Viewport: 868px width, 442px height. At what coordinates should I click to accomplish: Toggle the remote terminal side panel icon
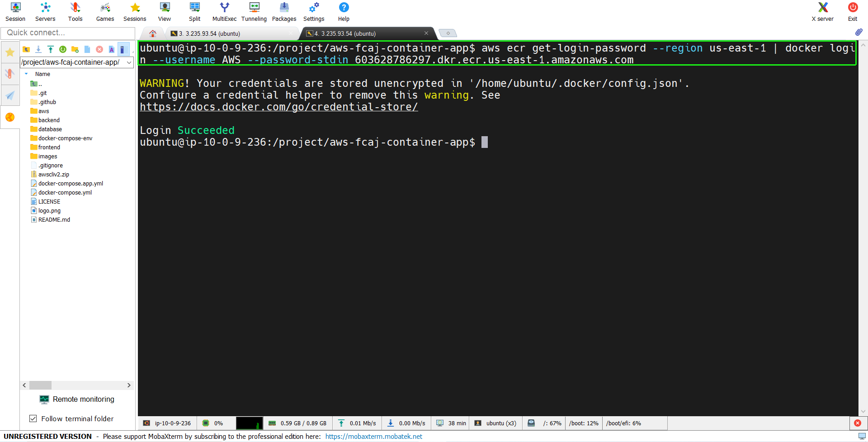click(x=123, y=49)
